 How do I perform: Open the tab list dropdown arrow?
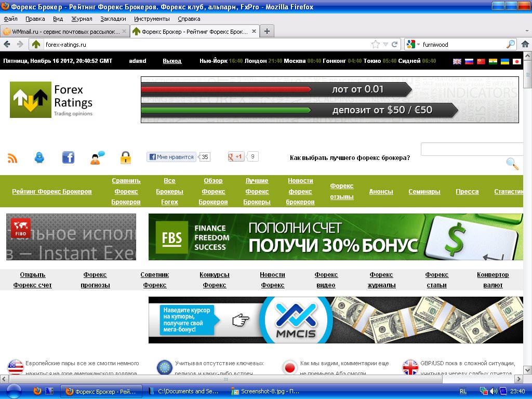point(527,31)
